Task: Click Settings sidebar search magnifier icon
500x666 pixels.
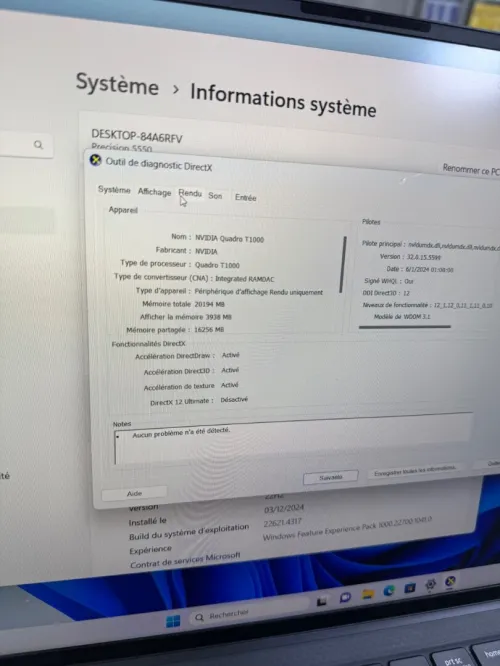Action: [39, 145]
